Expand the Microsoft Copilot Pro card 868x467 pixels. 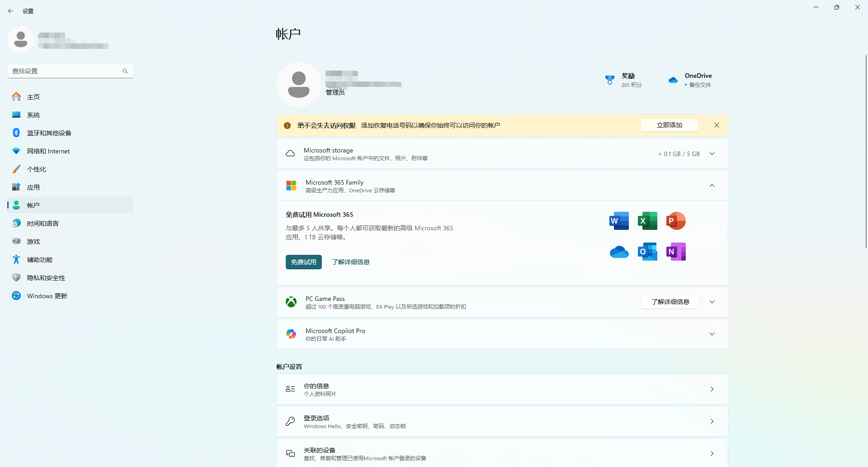pos(712,334)
